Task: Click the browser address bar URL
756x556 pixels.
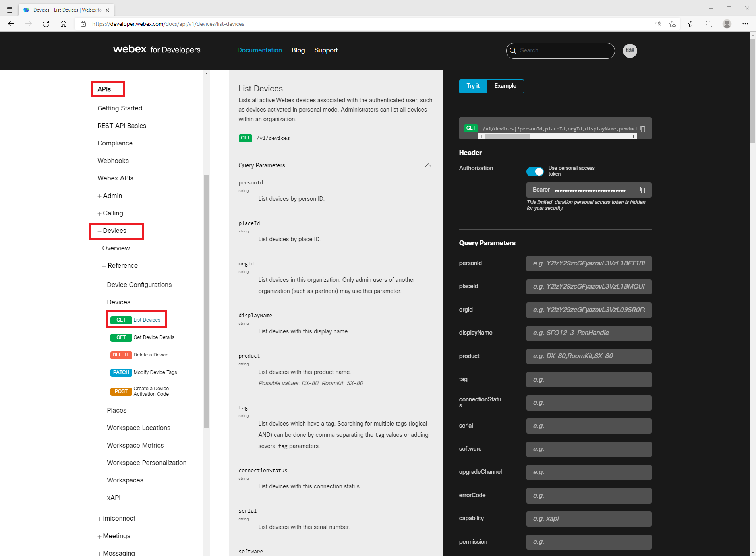Action: coord(168,24)
